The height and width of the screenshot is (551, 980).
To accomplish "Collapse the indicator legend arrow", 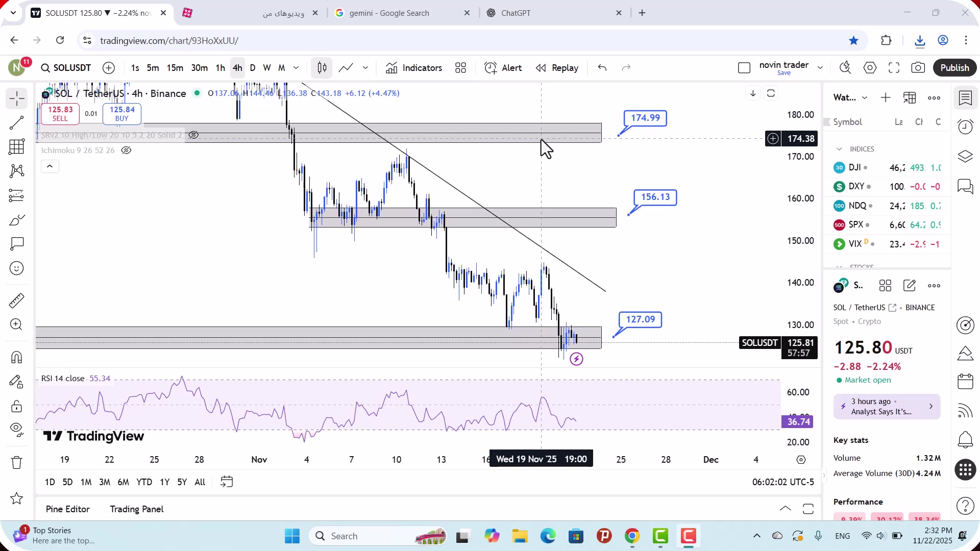I will [50, 166].
